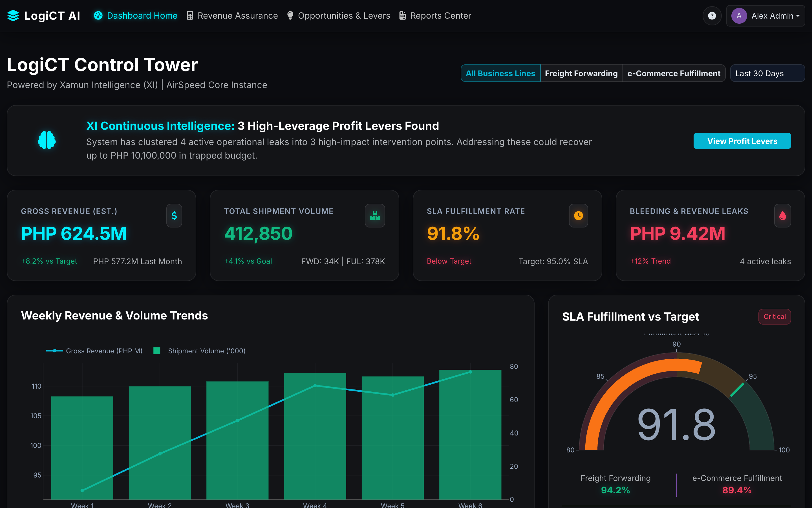Click the green Shipment Volume legend swatch
812x508 pixels.
point(157,351)
